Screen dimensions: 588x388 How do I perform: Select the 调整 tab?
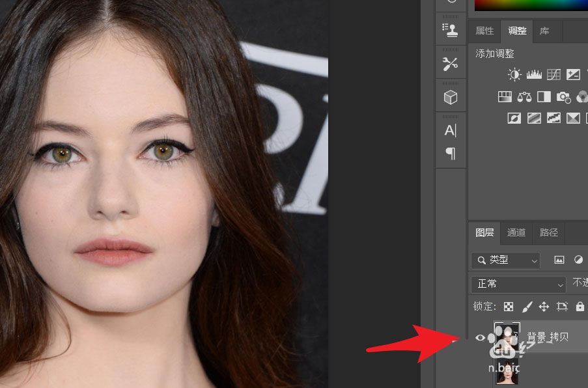[517, 31]
